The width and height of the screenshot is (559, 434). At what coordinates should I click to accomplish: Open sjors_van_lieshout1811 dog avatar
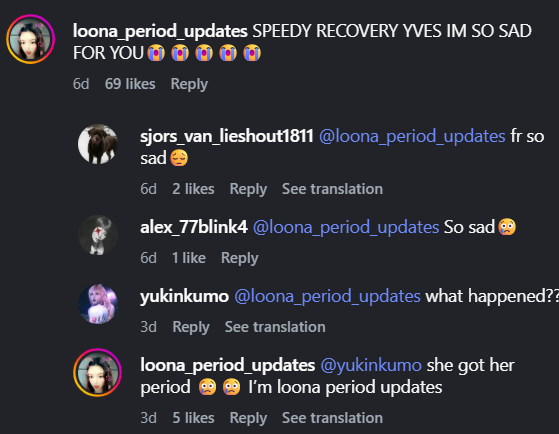point(98,144)
